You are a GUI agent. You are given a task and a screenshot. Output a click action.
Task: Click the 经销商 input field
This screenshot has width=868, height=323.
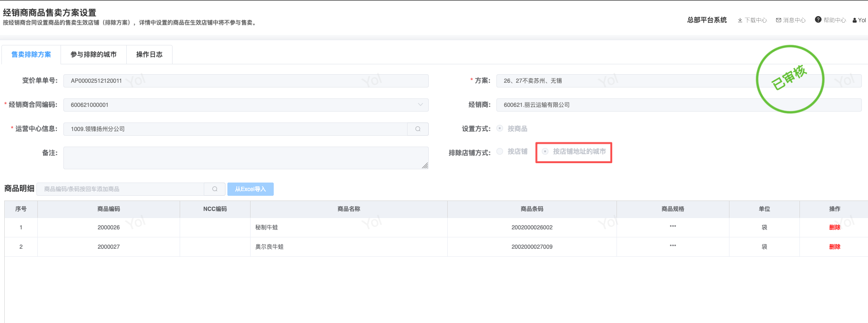point(679,105)
